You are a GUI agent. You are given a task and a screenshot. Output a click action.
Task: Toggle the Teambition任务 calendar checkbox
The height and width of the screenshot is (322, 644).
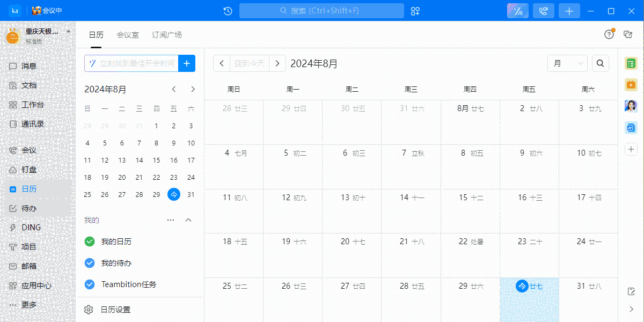[89, 284]
